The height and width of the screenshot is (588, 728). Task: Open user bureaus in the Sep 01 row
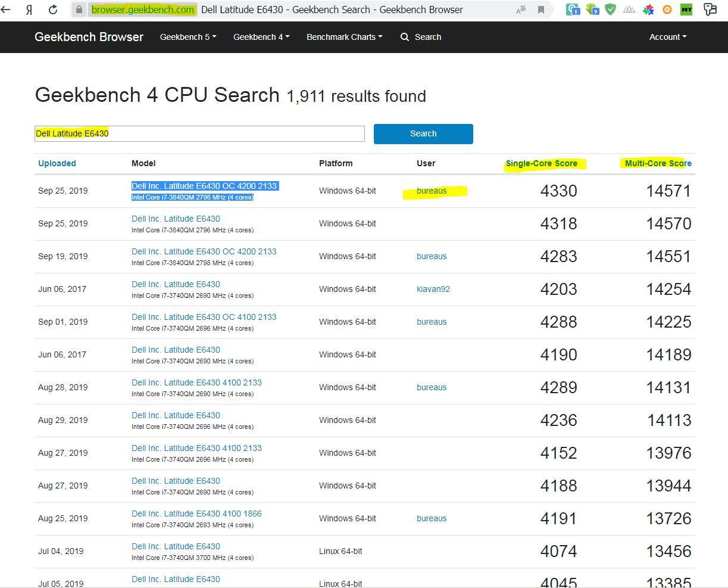(x=432, y=322)
